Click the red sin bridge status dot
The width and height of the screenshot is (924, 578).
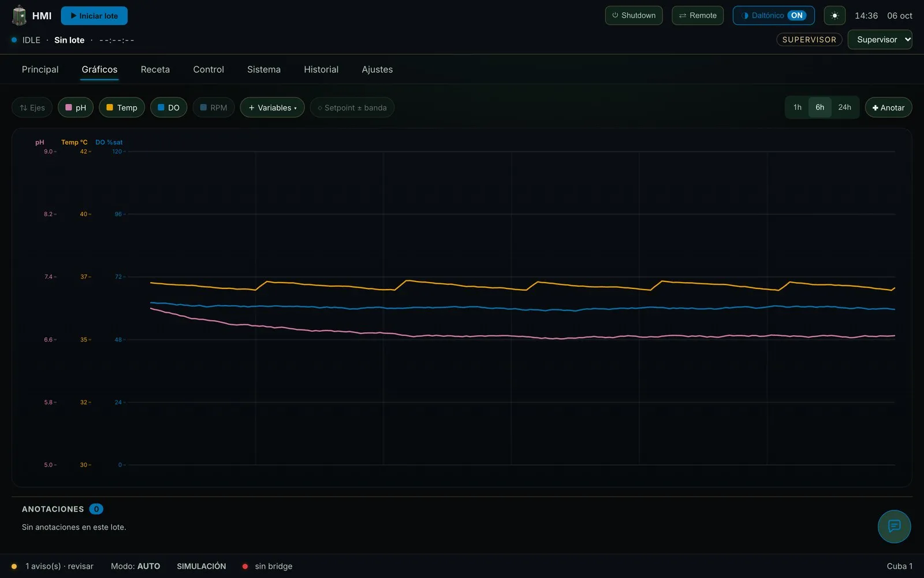[245, 566]
